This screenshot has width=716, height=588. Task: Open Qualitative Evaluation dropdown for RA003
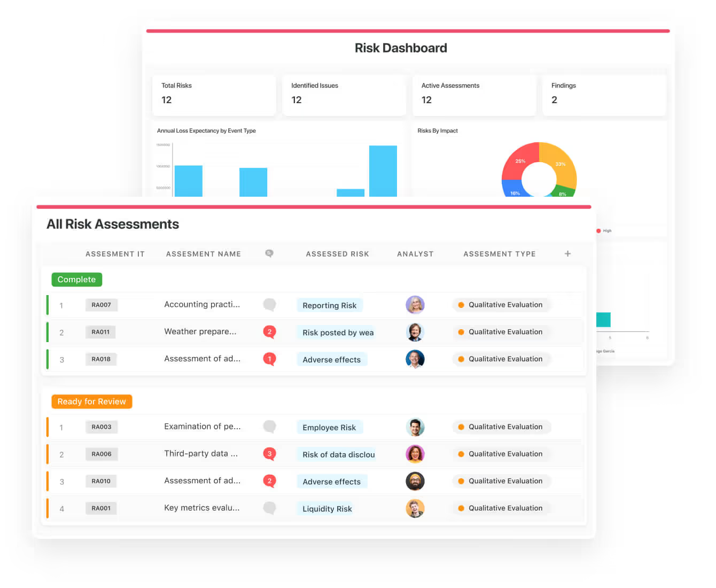[501, 427]
